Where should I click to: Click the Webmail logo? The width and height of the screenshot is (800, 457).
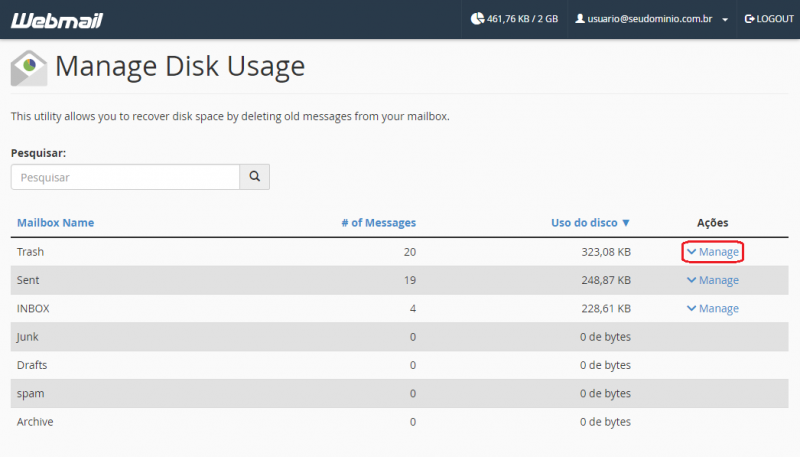coord(57,20)
